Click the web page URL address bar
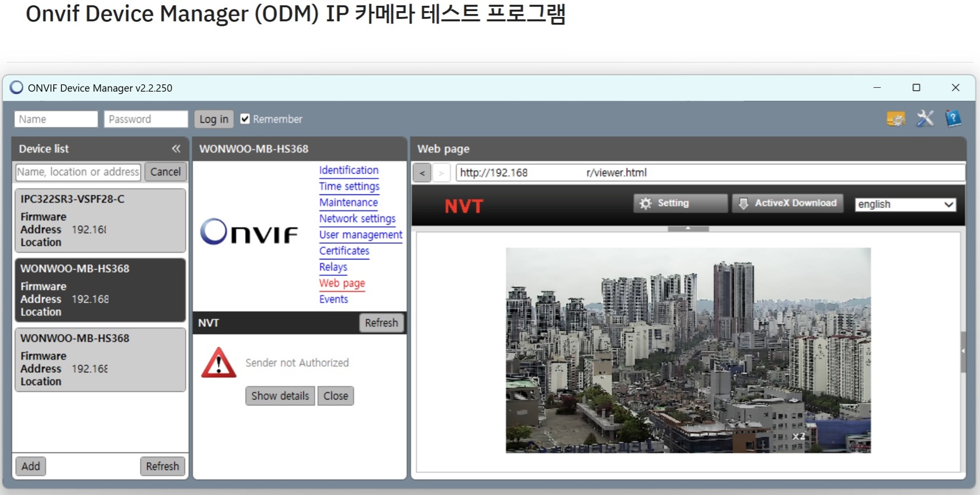980x495 pixels. pyautogui.click(x=710, y=172)
